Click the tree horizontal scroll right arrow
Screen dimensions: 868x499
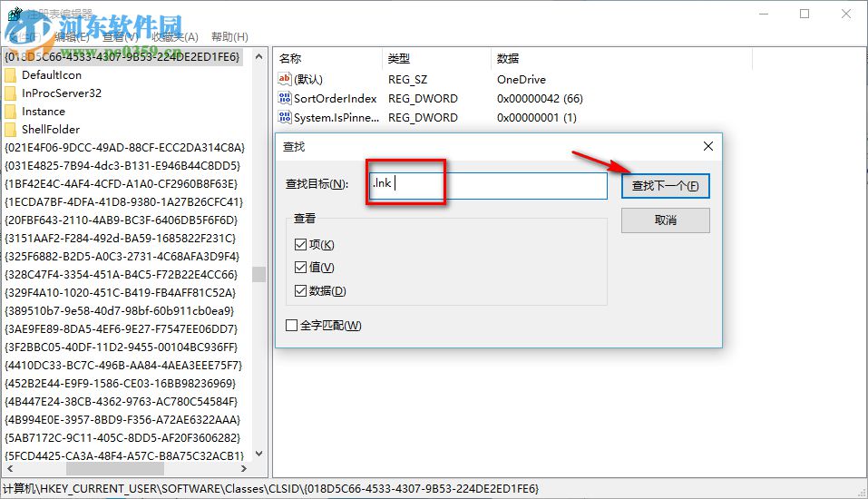(244, 468)
